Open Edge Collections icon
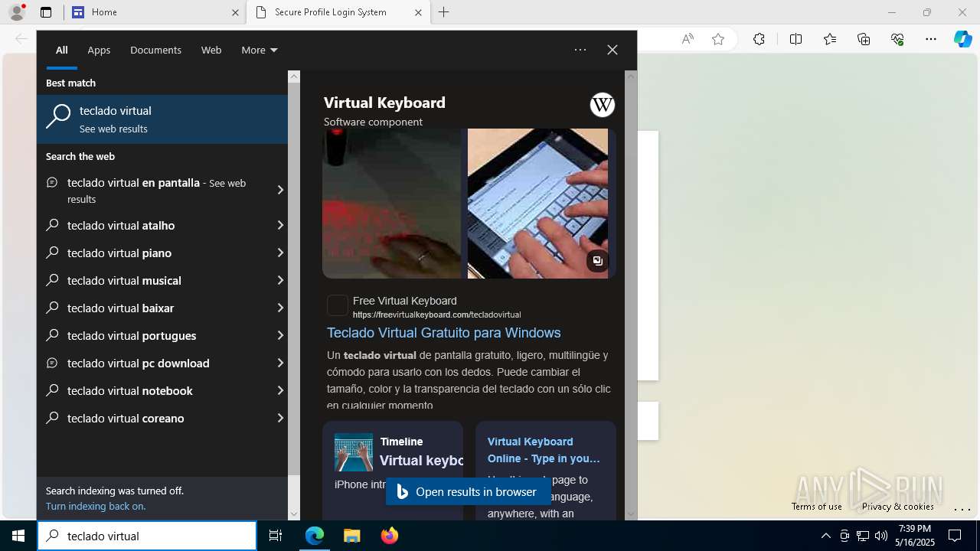The height and width of the screenshot is (551, 980). point(864,39)
